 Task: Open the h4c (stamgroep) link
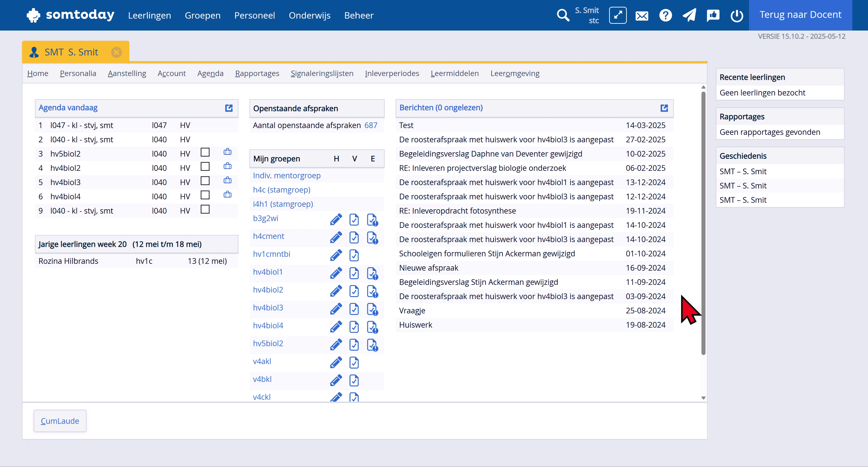281,190
